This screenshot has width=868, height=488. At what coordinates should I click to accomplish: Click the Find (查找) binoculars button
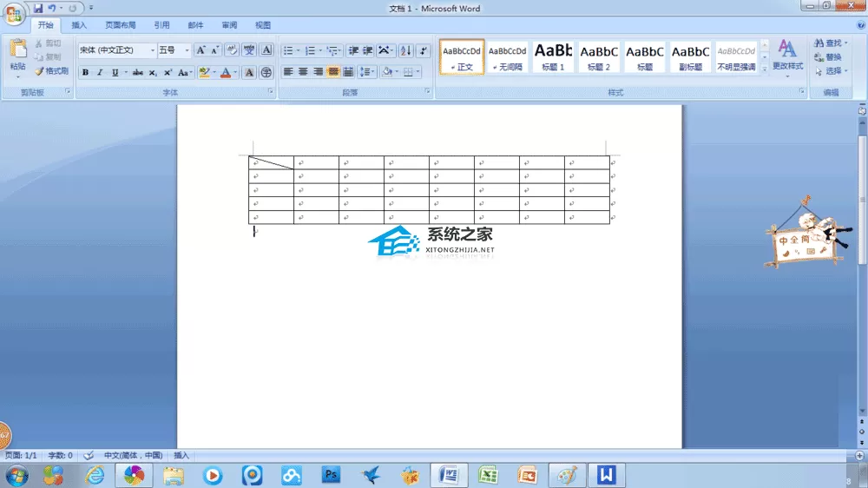(831, 43)
